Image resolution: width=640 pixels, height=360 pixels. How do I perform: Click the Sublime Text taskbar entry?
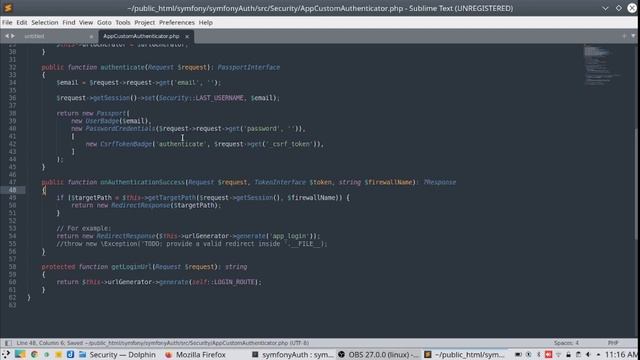[x=464, y=355]
